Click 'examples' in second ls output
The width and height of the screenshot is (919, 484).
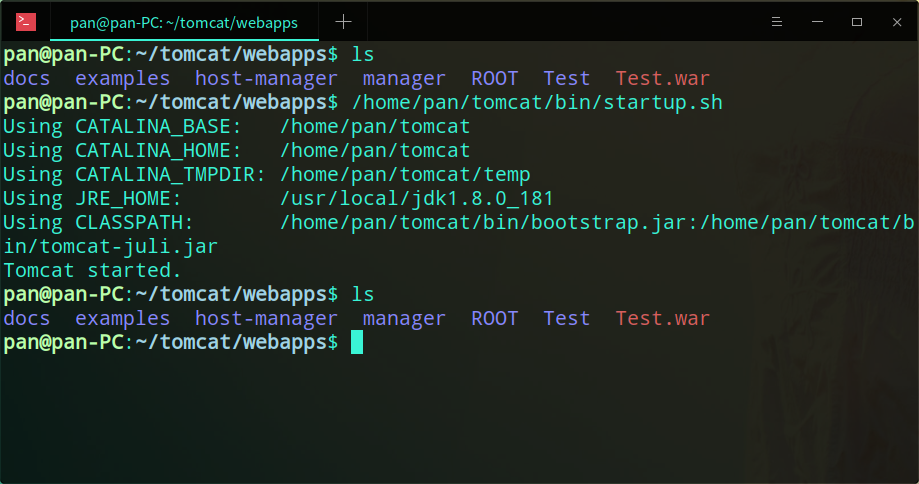[x=122, y=318]
